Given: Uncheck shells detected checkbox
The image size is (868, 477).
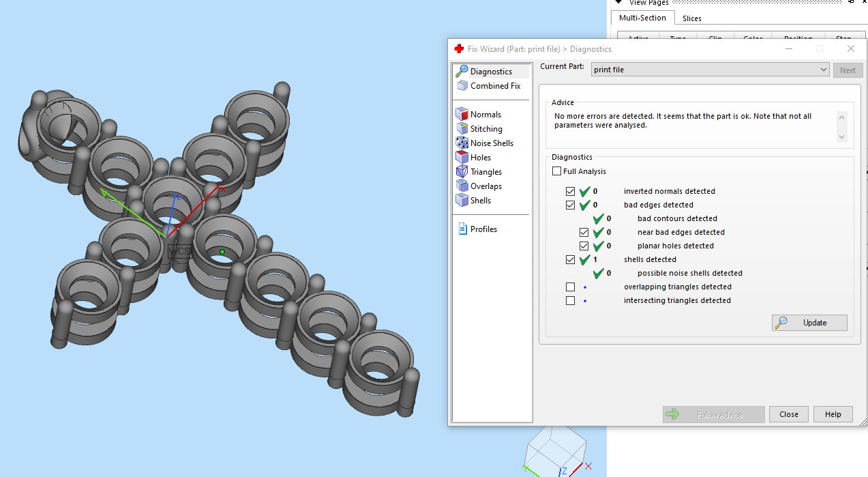Looking at the screenshot, I should [571, 259].
